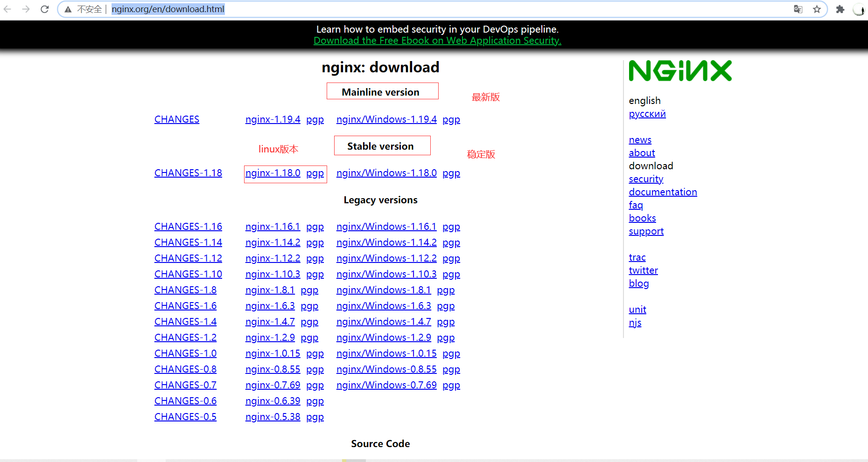Image resolution: width=868 pixels, height=462 pixels.
Task: Click the nginx-0.5.38 legacy link
Action: click(273, 417)
